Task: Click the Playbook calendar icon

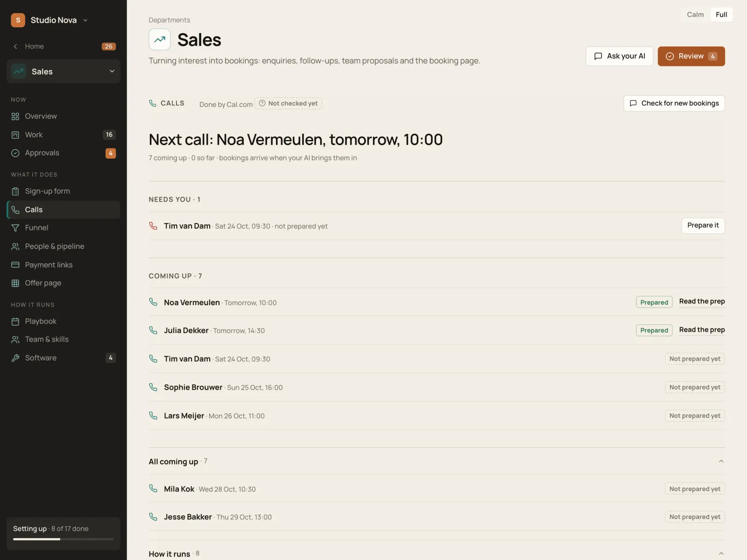Action: tap(15, 322)
